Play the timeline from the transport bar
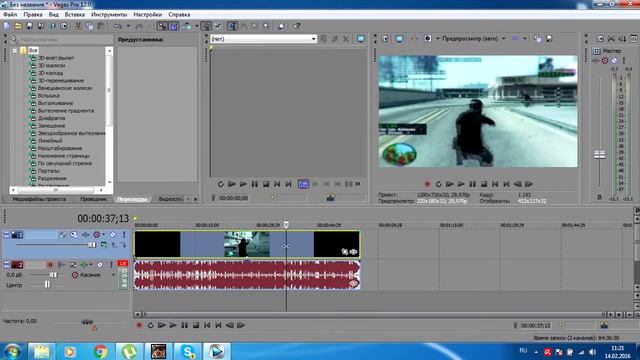The height and width of the screenshot is (360, 640). (x=173, y=325)
